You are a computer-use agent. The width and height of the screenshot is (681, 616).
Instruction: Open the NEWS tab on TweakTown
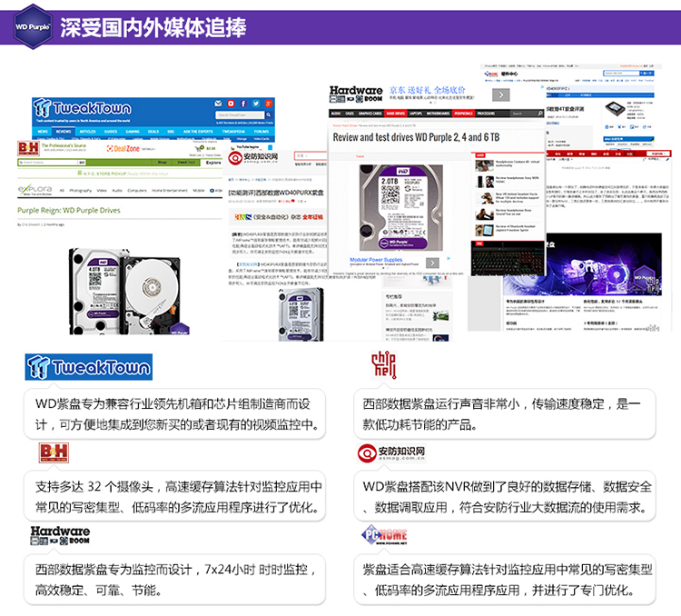(x=43, y=131)
